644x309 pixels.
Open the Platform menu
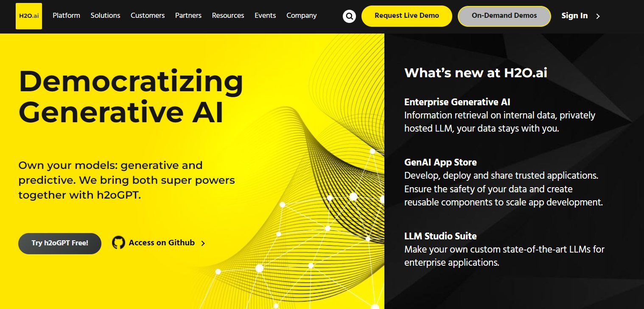coord(66,15)
